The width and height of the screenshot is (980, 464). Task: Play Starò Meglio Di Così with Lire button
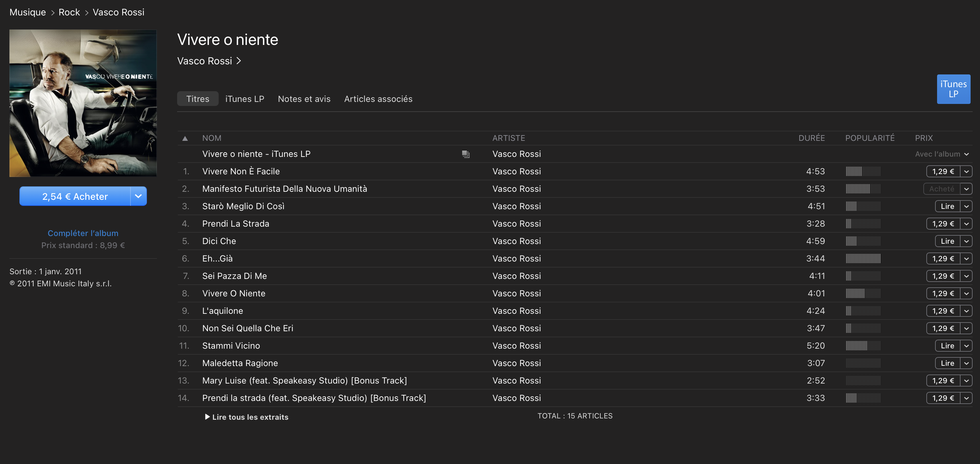coord(947,207)
